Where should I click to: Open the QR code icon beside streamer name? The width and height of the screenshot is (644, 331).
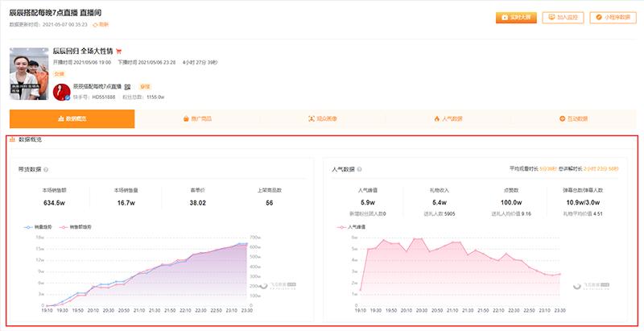click(128, 85)
